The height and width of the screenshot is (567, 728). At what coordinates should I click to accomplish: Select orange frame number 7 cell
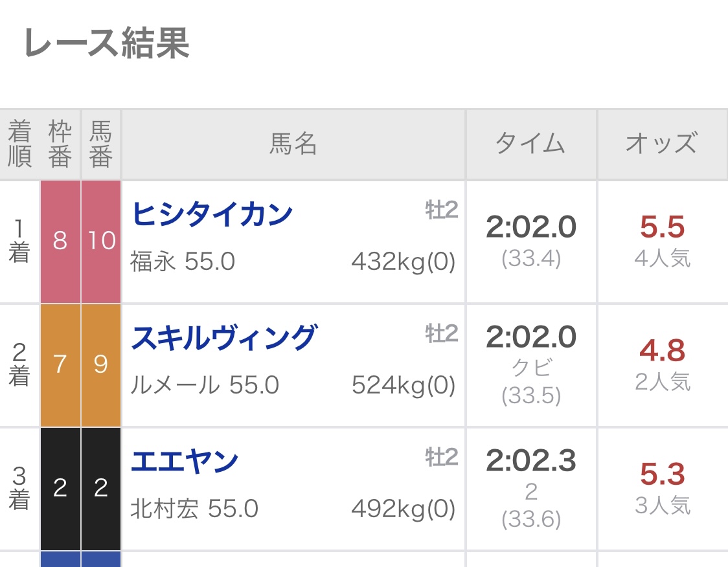point(60,364)
